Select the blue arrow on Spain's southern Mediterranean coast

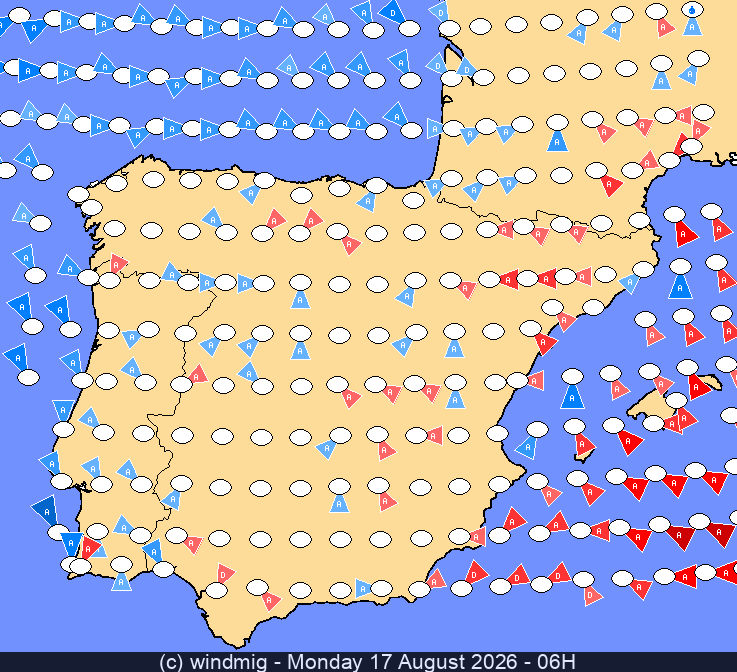[x=364, y=588]
